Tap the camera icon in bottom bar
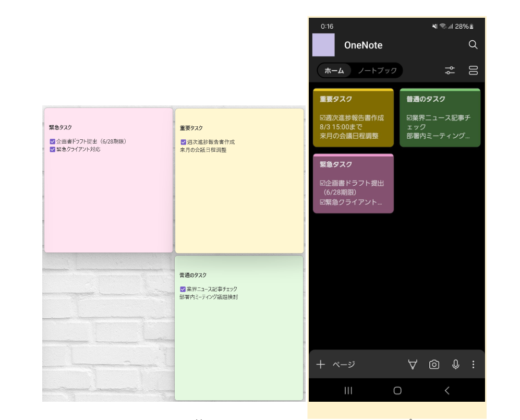The width and height of the screenshot is (520, 420). [434, 365]
